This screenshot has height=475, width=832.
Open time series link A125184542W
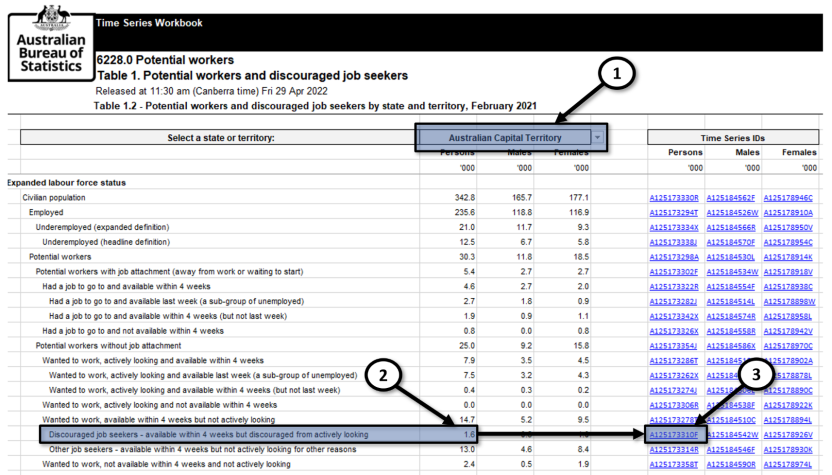(732, 435)
